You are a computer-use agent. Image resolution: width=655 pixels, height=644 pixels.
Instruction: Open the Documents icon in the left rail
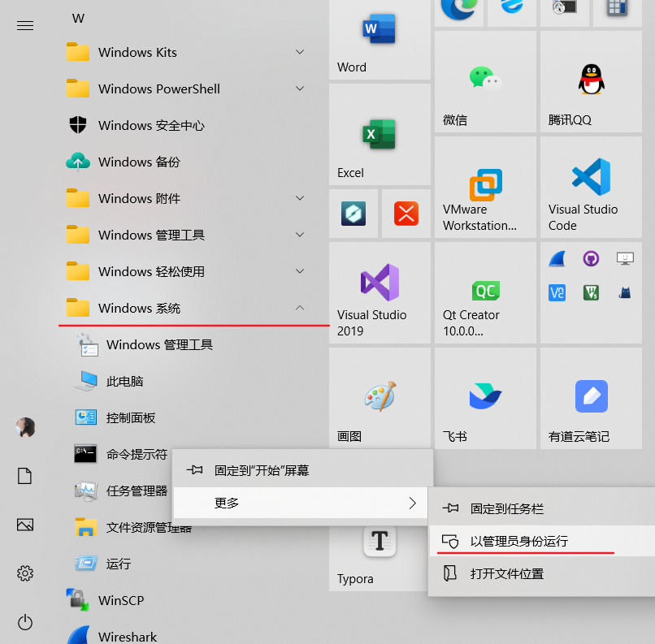[24, 476]
